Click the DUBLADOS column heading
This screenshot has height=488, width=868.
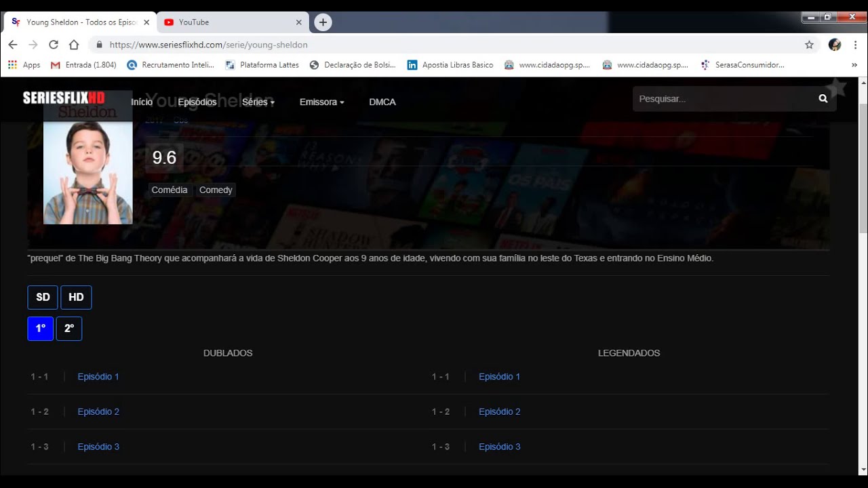pos(228,353)
